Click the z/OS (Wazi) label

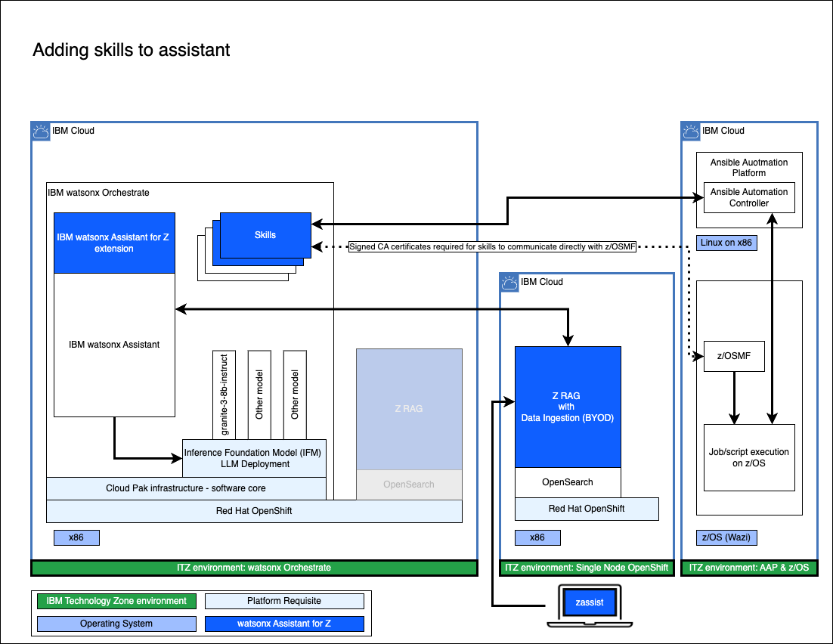[726, 537]
